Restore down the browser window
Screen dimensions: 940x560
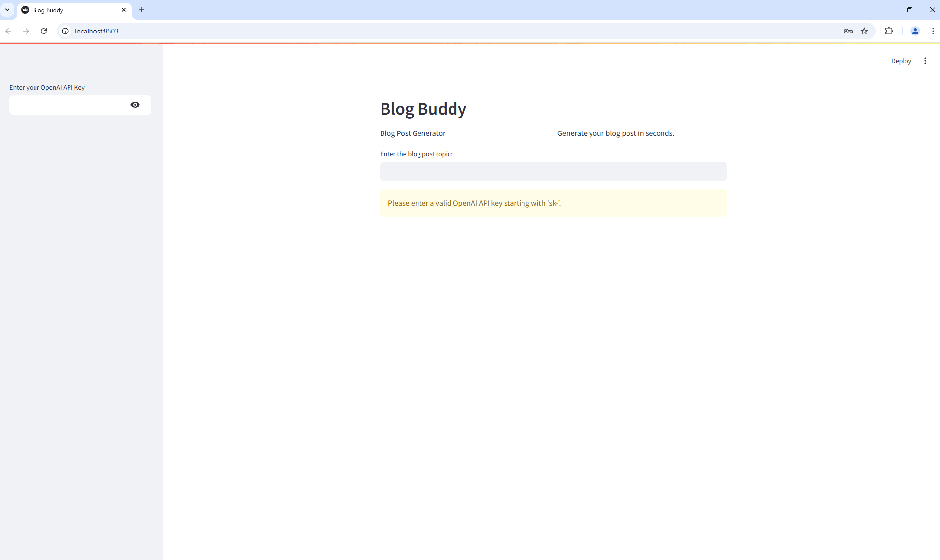(910, 10)
